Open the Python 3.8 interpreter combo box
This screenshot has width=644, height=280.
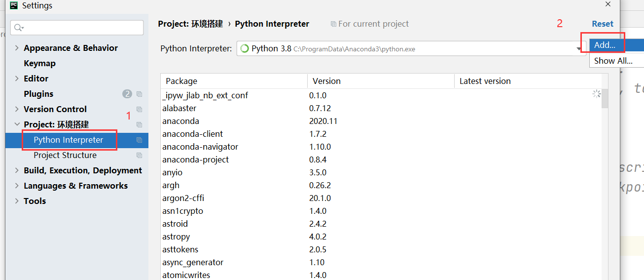411,48
